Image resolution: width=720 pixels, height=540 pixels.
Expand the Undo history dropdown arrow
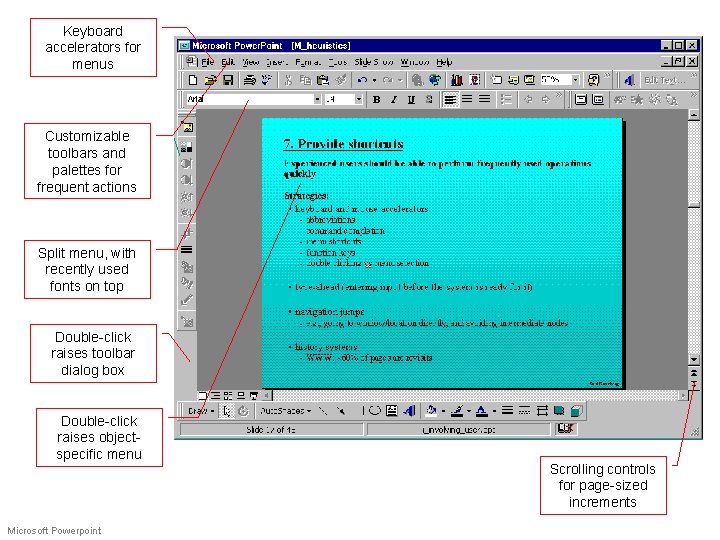tap(374, 80)
